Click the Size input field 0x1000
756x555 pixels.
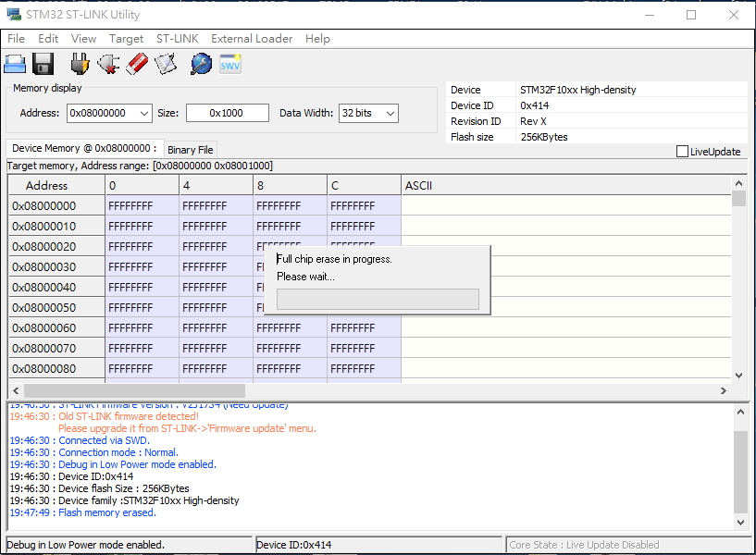[227, 113]
